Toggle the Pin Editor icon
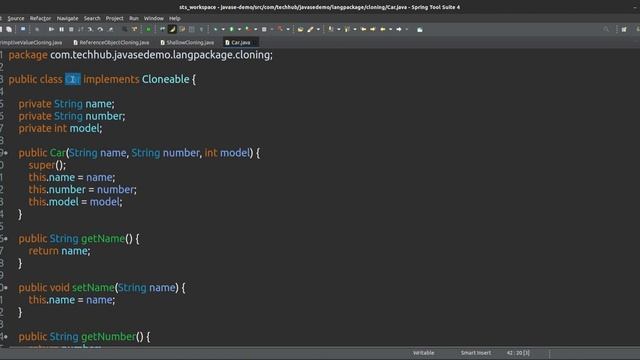This screenshot has height=360, width=640. tap(420, 29)
